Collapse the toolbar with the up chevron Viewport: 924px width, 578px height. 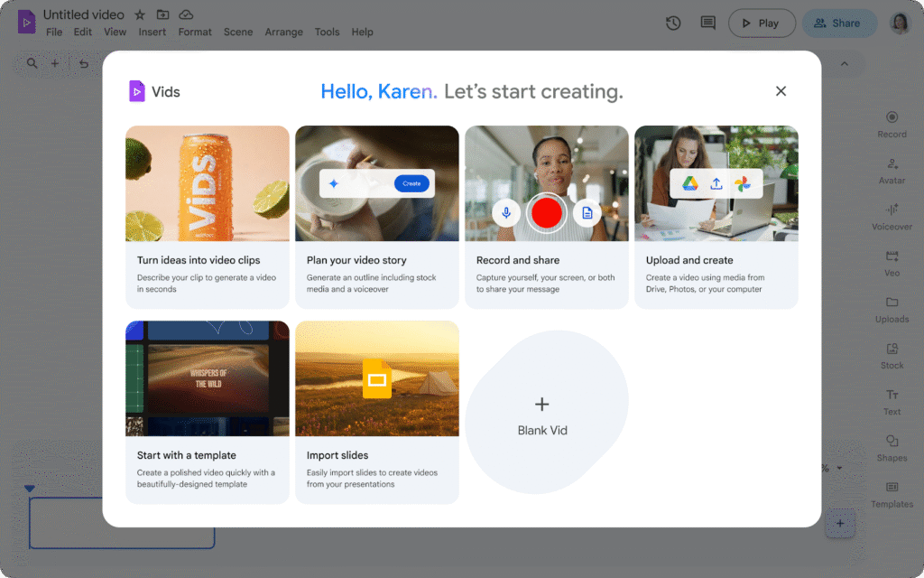845,64
